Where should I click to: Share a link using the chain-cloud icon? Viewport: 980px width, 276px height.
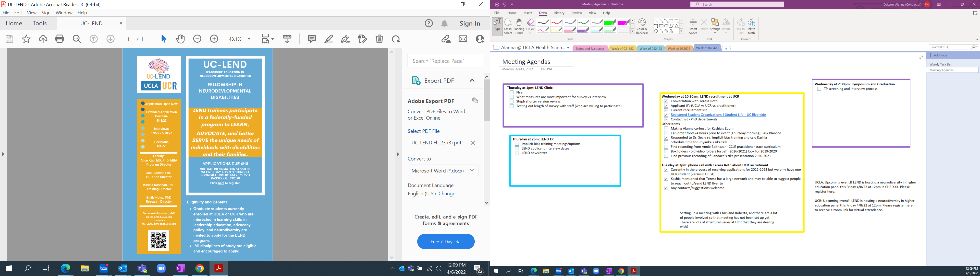tap(446, 39)
